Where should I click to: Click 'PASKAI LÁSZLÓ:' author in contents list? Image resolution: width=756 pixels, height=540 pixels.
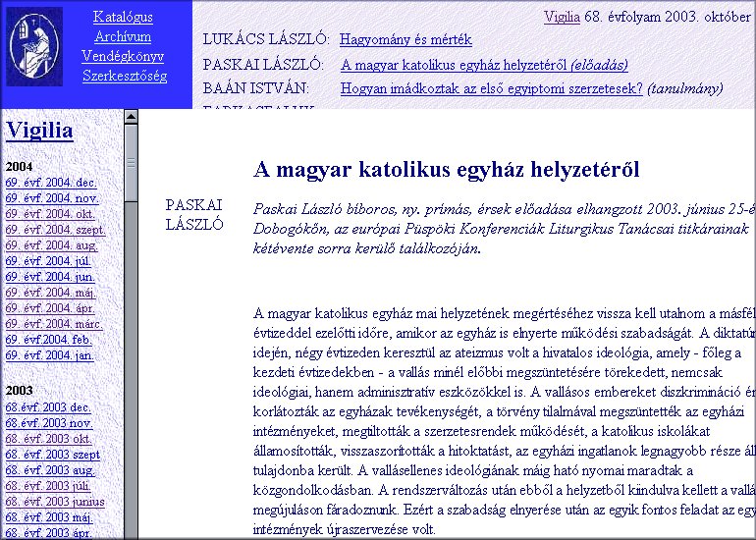pos(263,65)
